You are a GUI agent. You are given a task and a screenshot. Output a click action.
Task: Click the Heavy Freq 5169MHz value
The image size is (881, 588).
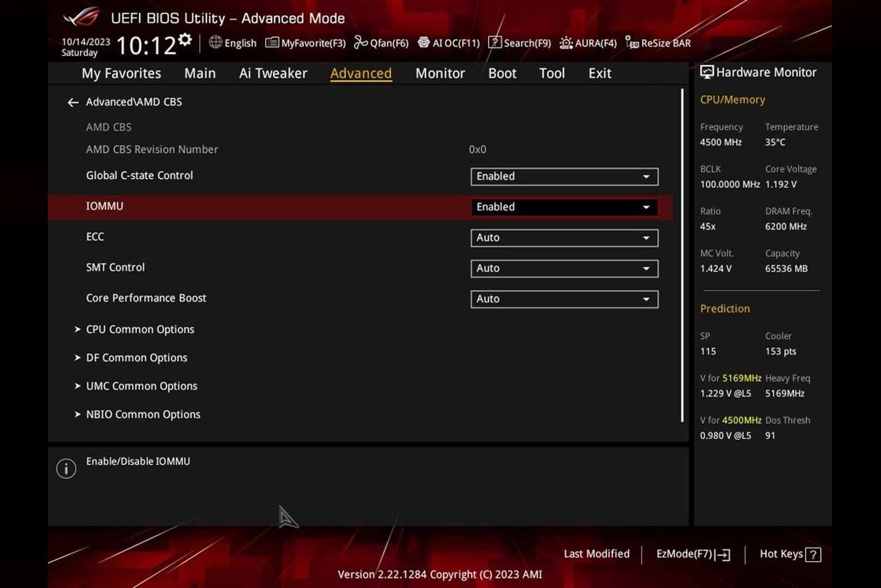(x=785, y=393)
